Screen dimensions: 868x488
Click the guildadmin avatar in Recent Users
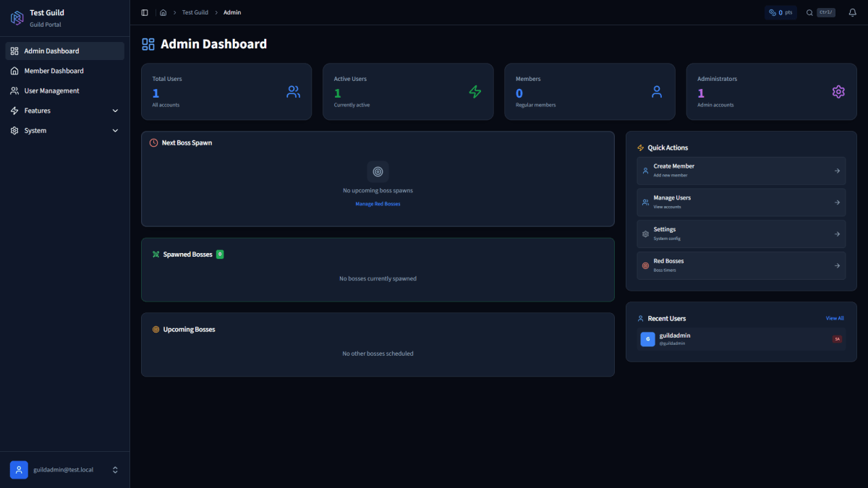click(x=647, y=338)
